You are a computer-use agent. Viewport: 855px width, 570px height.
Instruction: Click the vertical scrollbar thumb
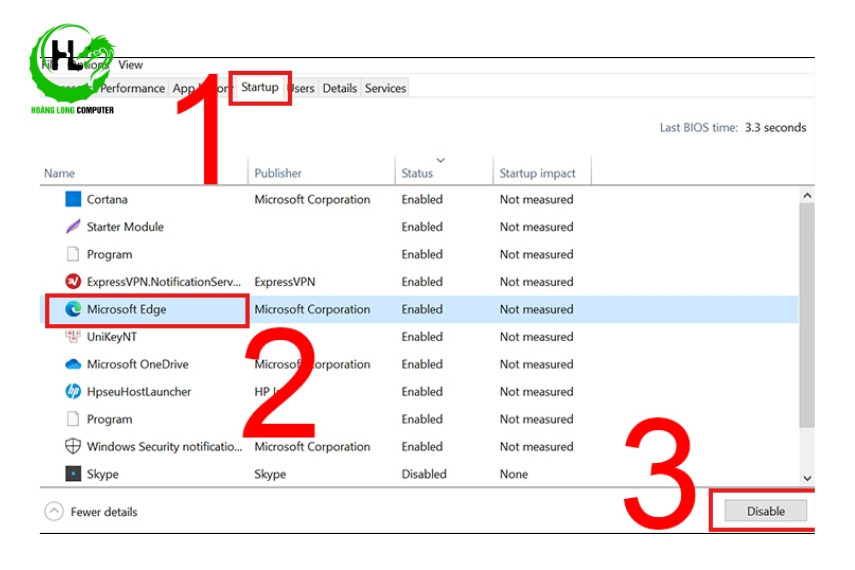tap(808, 315)
